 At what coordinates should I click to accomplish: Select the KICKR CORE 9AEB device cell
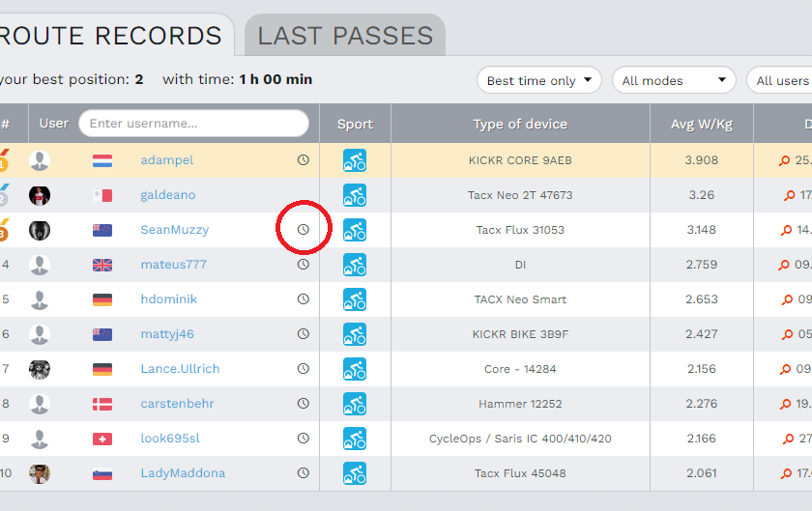[520, 160]
